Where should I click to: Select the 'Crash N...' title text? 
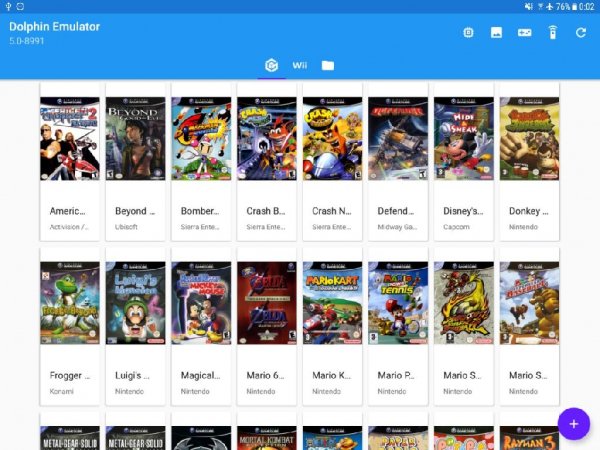coord(331,211)
